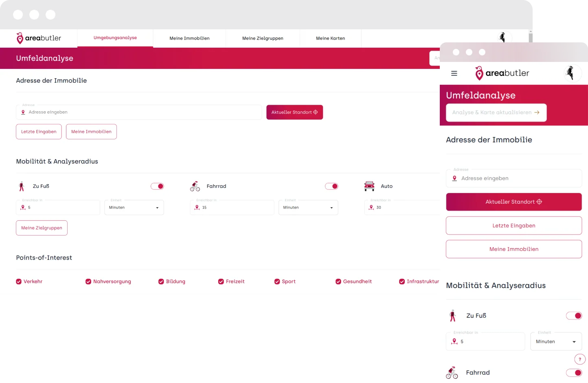Click the Zu Fuß walking icon in desktop window
The image size is (588, 383).
[x=22, y=186]
